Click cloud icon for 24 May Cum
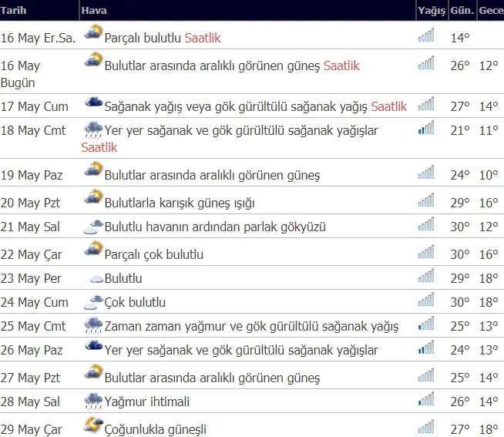This screenshot has width=504, height=437. (x=93, y=302)
